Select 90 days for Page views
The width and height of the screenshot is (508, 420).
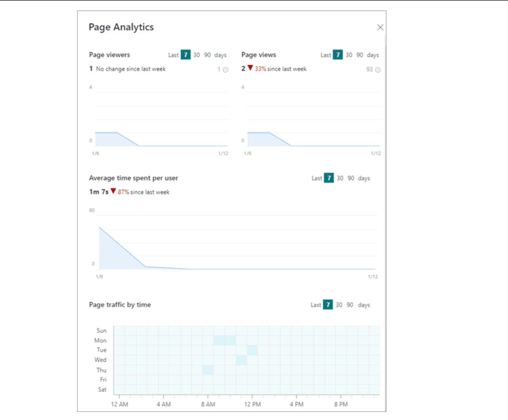(359, 55)
